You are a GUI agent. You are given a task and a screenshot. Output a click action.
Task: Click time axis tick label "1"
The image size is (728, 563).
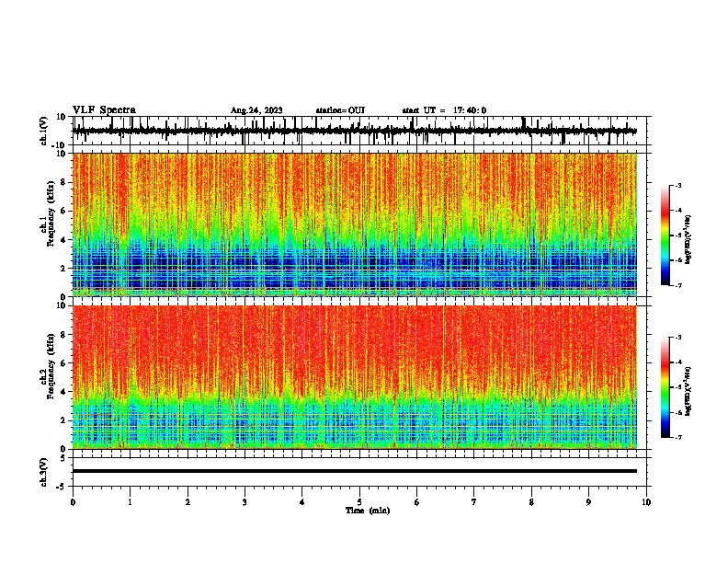coord(130,502)
